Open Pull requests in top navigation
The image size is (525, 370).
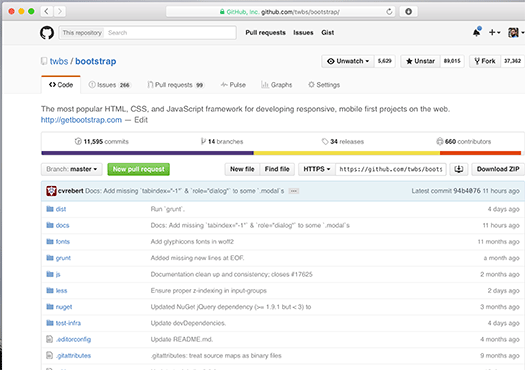(x=266, y=32)
